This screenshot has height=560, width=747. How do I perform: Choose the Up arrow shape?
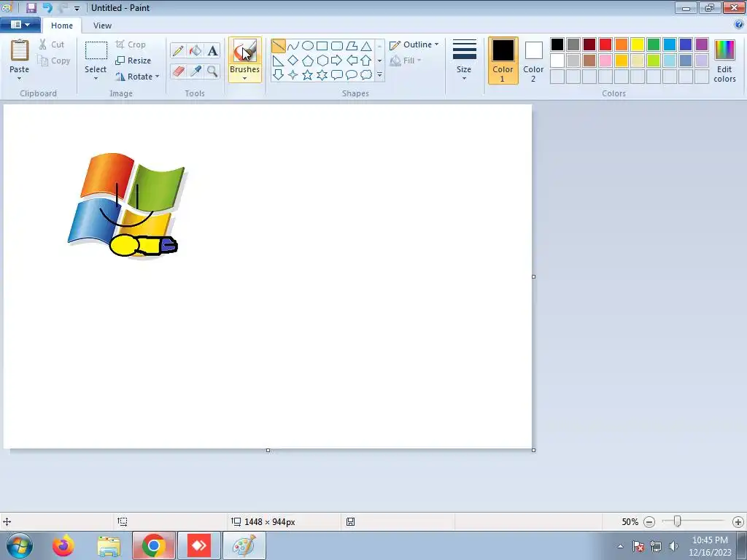point(366,61)
